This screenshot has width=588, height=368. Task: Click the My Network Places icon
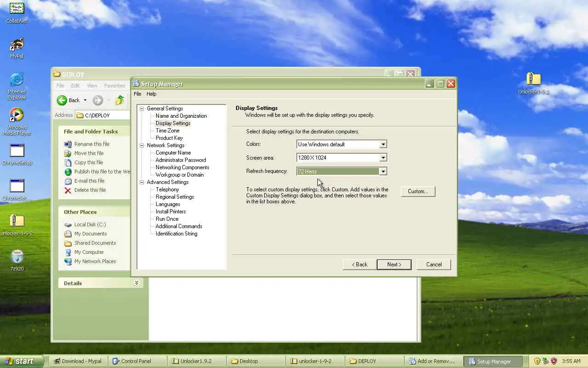coord(68,261)
